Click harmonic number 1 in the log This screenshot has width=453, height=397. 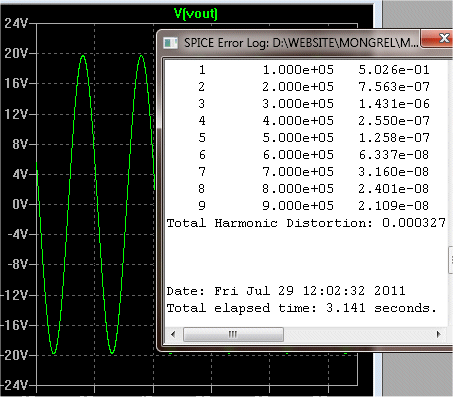click(202, 70)
